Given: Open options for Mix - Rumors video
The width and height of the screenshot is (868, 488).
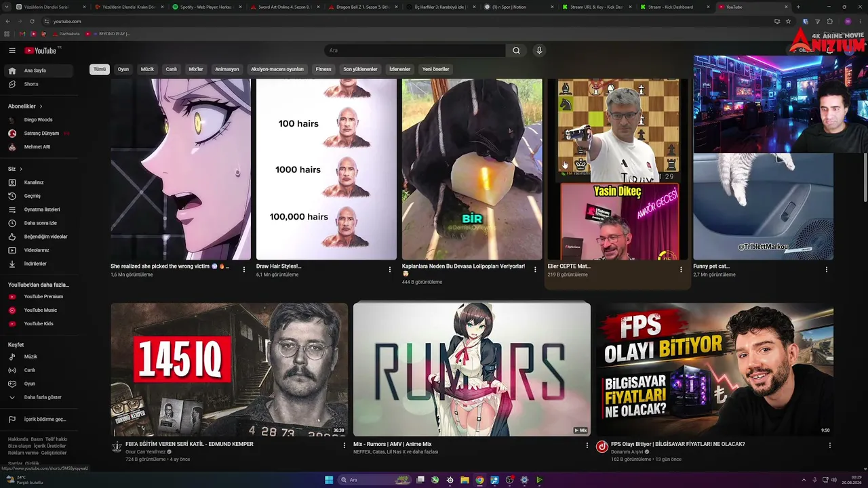Looking at the screenshot, I should click(x=587, y=445).
